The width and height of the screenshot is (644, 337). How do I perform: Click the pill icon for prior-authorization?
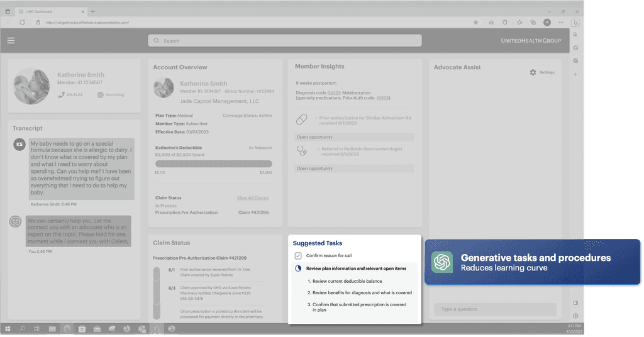(301, 119)
